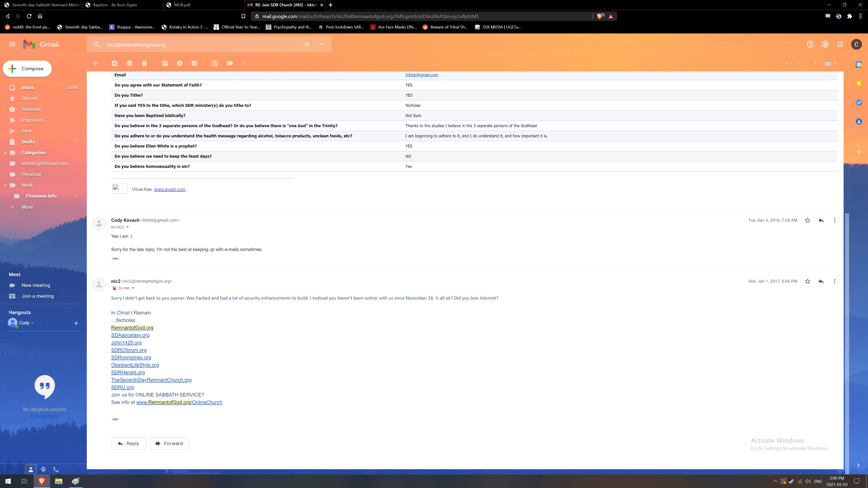Viewport: 868px width, 488px height.
Task: Switch to the MOB.pdf browser tab
Action: click(x=204, y=5)
